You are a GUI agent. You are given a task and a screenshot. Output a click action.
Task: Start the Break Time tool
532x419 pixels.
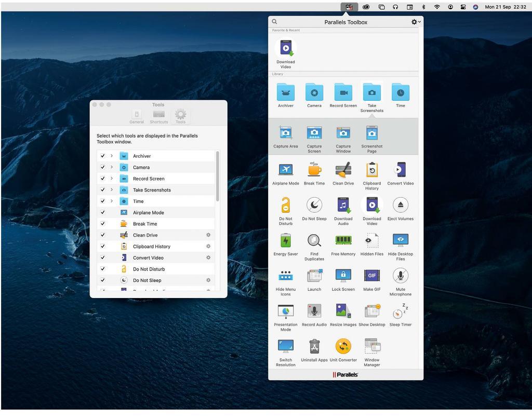click(x=314, y=170)
